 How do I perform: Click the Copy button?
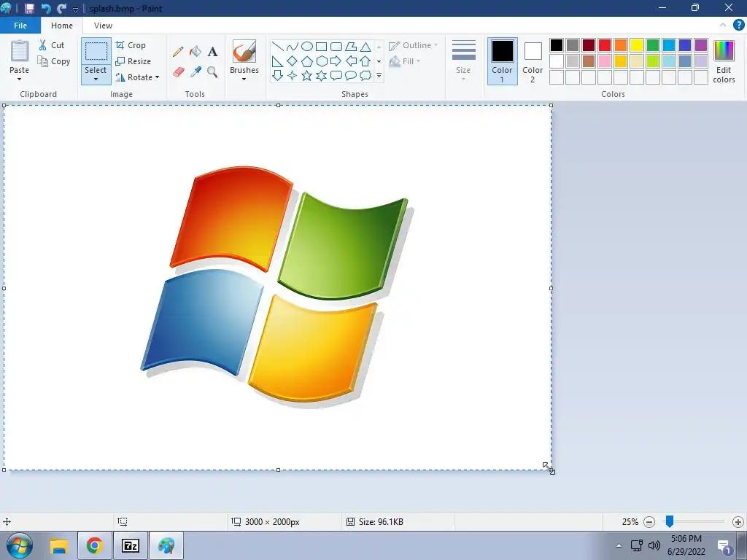point(53,61)
